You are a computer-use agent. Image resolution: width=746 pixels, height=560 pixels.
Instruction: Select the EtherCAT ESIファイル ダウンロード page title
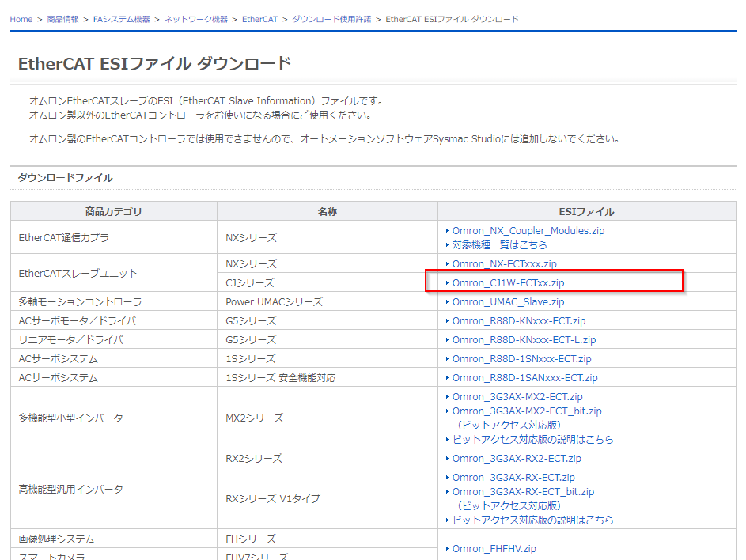tap(154, 64)
